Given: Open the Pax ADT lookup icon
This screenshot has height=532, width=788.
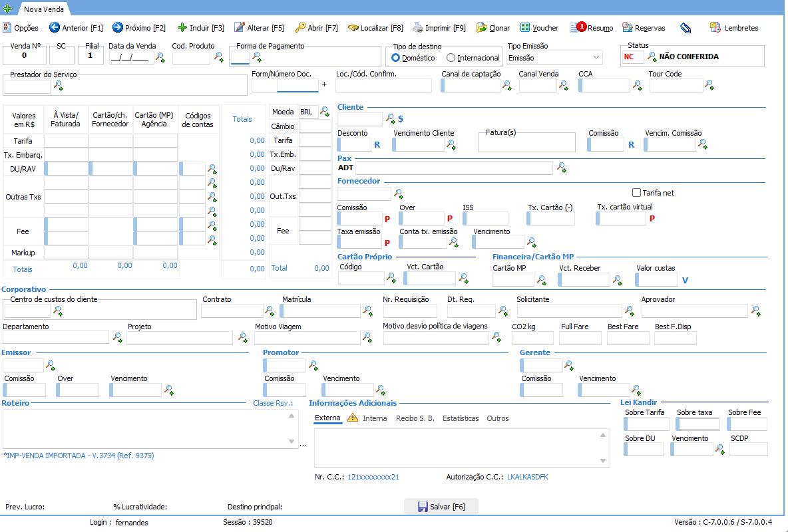Looking at the screenshot, I should point(561,168).
